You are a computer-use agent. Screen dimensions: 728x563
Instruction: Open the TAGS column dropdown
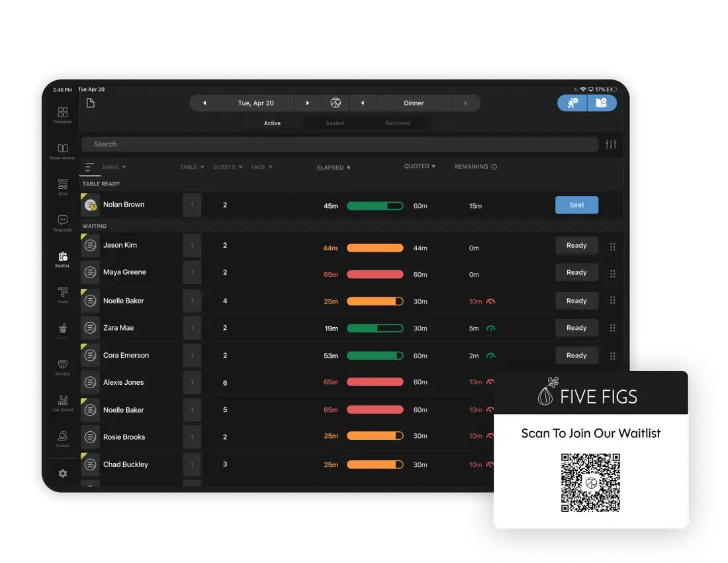[x=262, y=167]
